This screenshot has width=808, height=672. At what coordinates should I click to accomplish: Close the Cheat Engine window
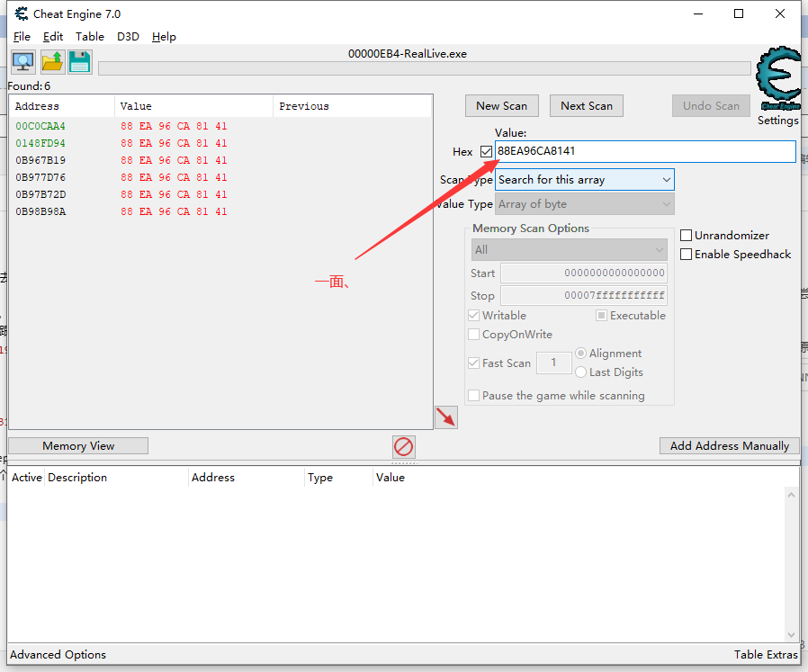[x=780, y=13]
